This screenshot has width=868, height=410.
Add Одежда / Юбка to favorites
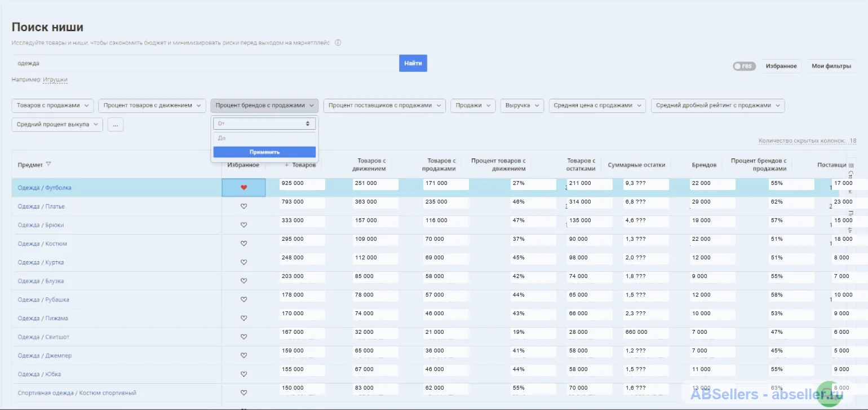[243, 374]
